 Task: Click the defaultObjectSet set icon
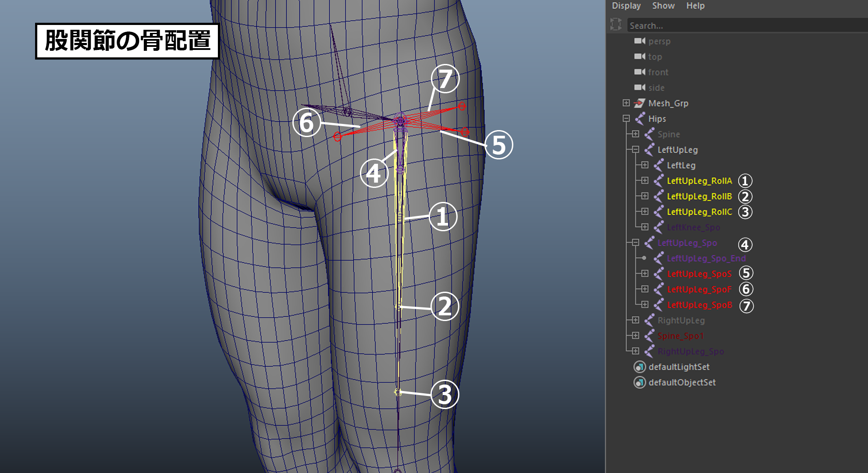coord(640,382)
